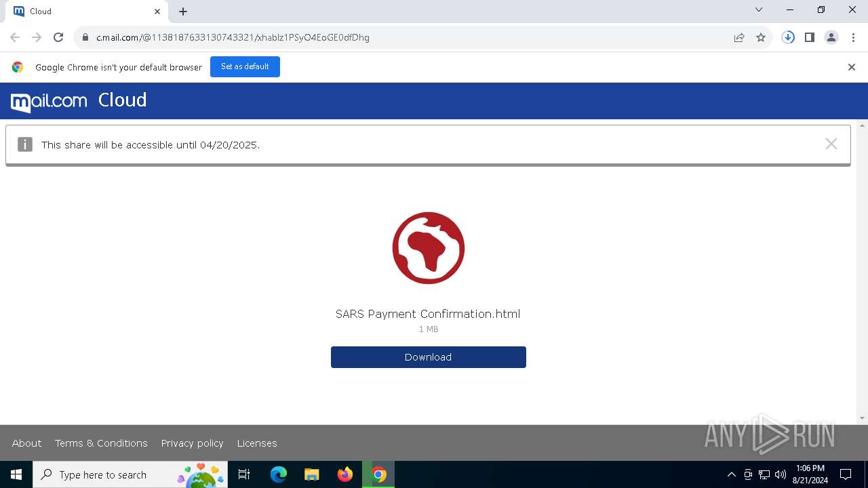
Task: Open the Licenses footer link
Action: 257,443
